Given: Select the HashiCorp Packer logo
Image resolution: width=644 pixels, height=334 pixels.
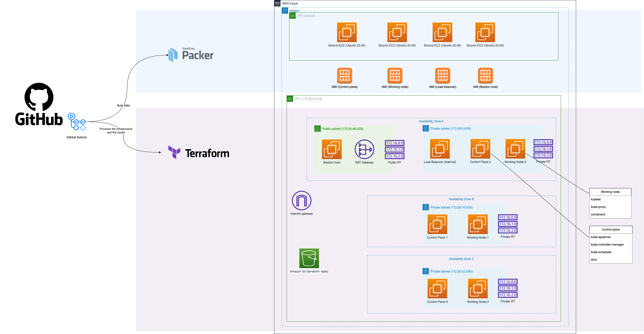Looking at the screenshot, I should click(x=191, y=55).
